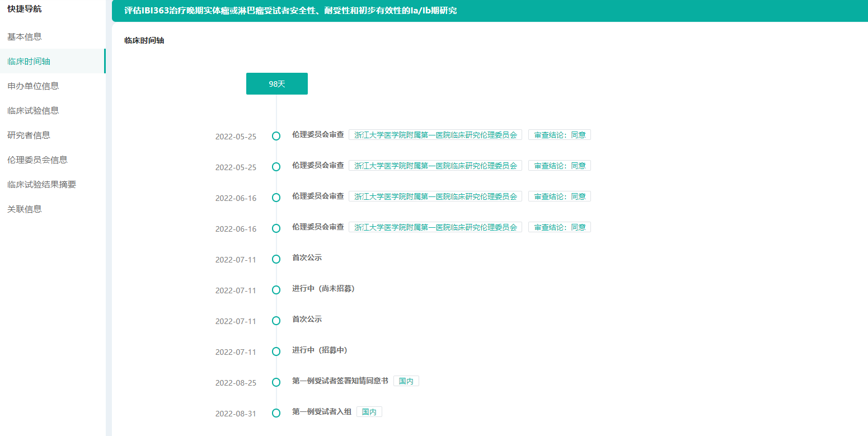Click the 2022-08-31 timeline node marker
This screenshot has height=436, width=868.
pyautogui.click(x=276, y=413)
